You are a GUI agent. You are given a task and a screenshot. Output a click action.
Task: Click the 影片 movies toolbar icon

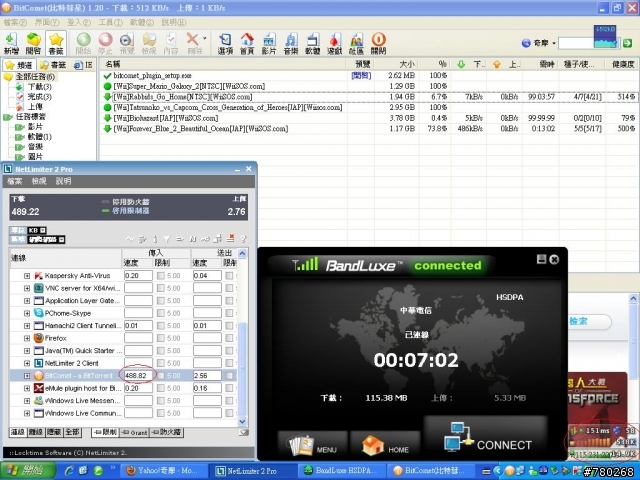[269, 43]
